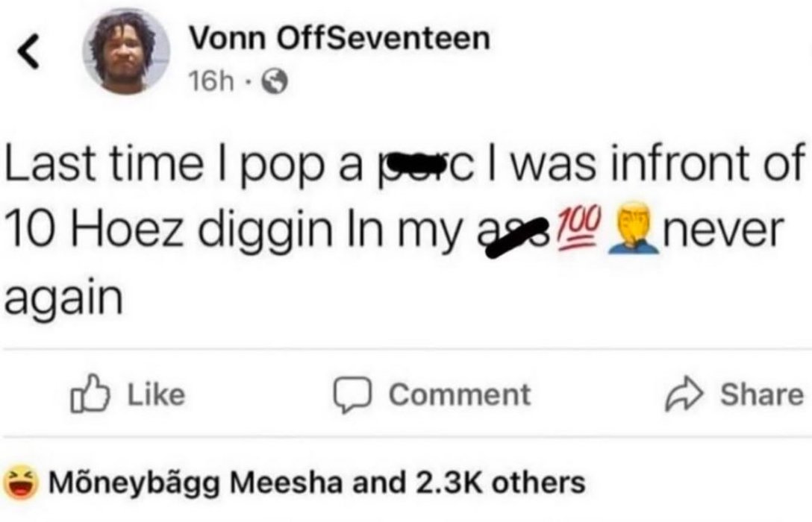This screenshot has width=812, height=522.
Task: Click the globe public-audience icon
Action: click(x=275, y=81)
